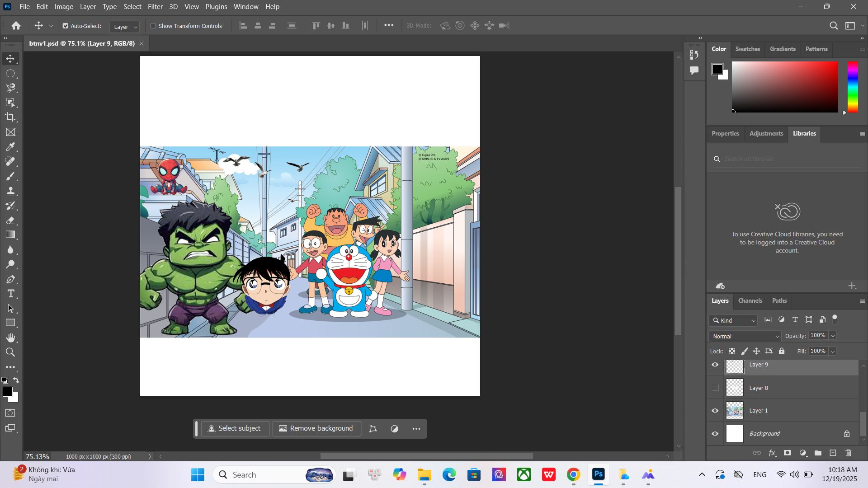Add a layer mask in Layers panel
Viewport: 868px width, 488px height.
click(x=788, y=453)
